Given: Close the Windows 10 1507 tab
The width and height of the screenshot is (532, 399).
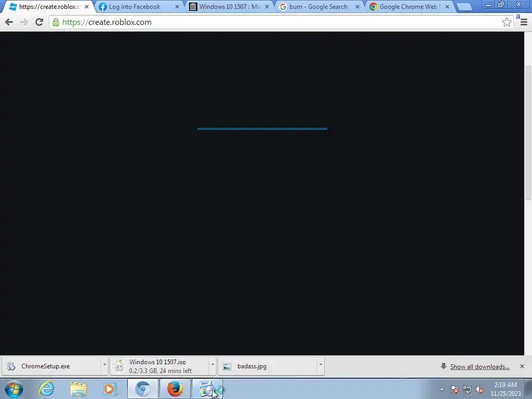Looking at the screenshot, I should pos(267,6).
